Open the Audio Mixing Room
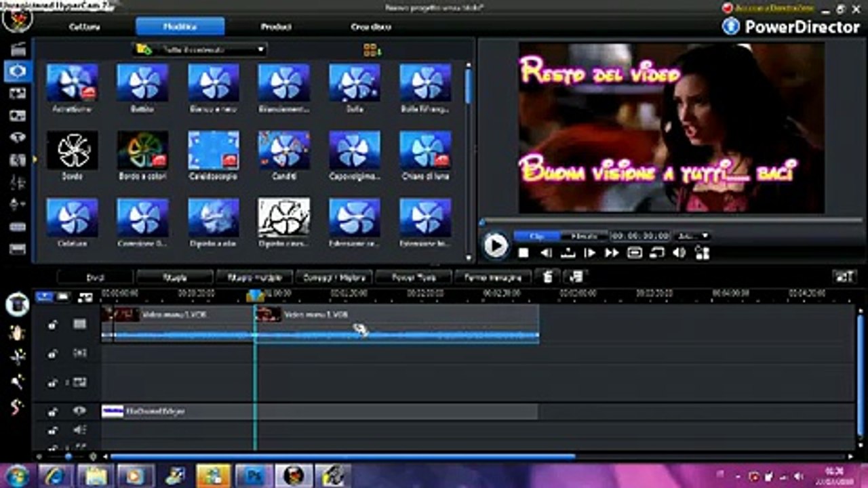The height and width of the screenshot is (488, 868). tap(18, 182)
